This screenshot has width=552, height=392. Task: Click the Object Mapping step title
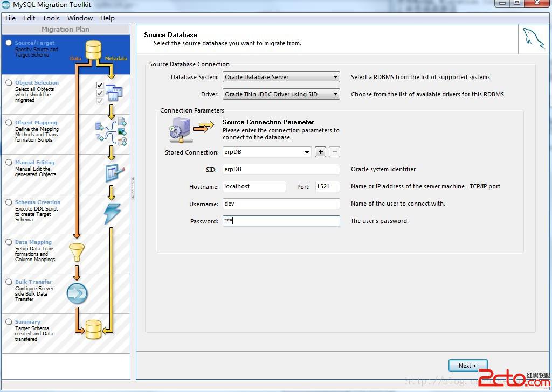point(36,122)
